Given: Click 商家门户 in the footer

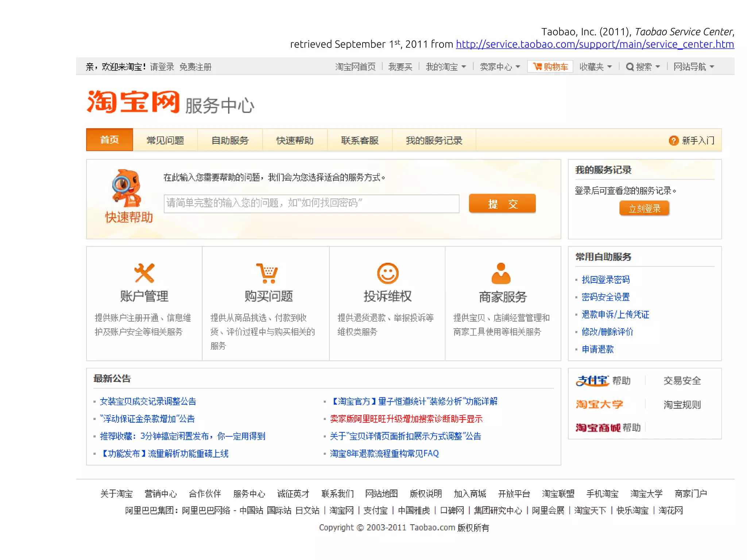Looking at the screenshot, I should (x=690, y=494).
